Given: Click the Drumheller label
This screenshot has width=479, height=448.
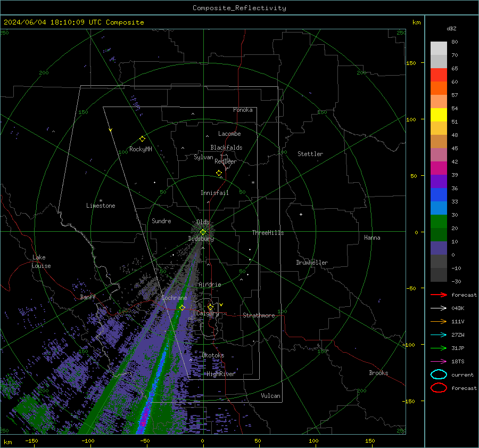Looking at the screenshot, I should tap(312, 263).
